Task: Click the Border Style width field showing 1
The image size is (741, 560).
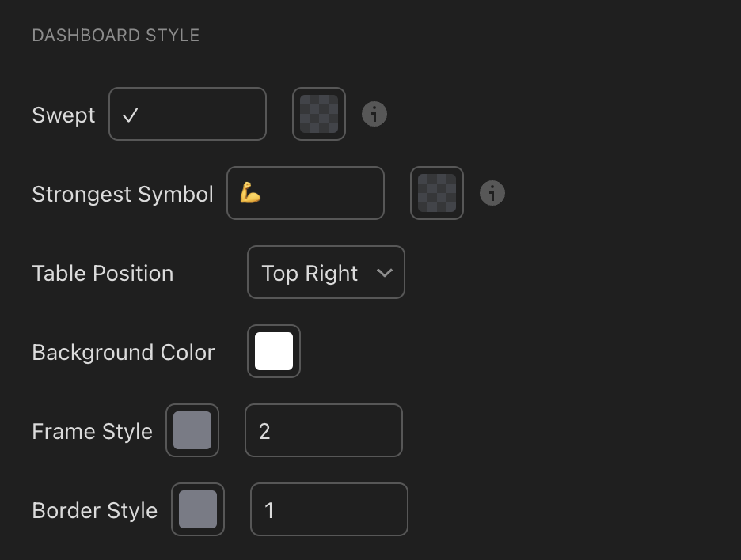Action: point(329,509)
